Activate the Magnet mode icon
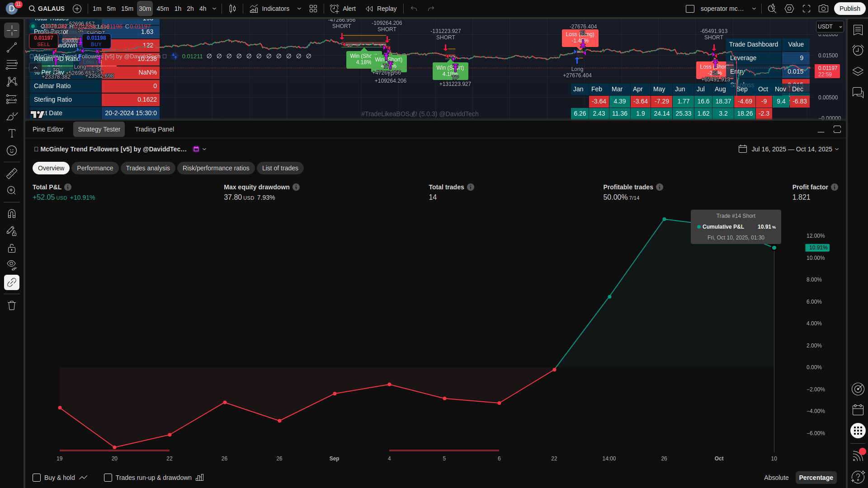This screenshot has height=488, width=868. click(12, 214)
